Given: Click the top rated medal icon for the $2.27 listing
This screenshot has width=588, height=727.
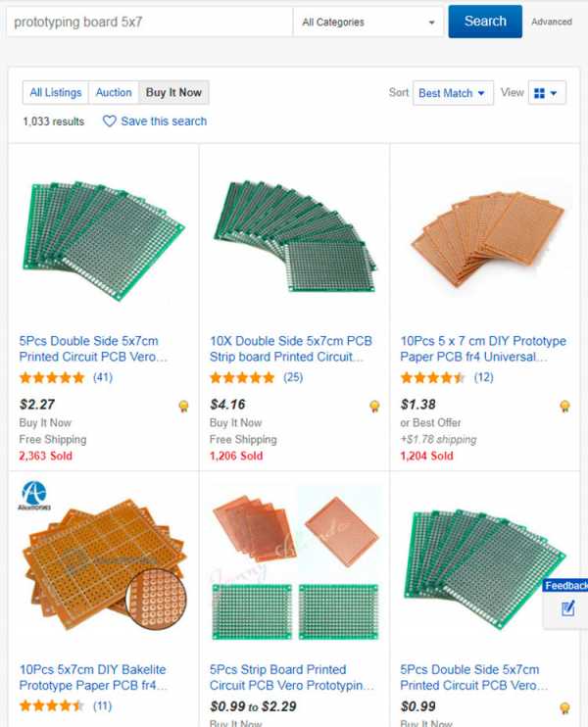Looking at the screenshot, I should (x=183, y=407).
